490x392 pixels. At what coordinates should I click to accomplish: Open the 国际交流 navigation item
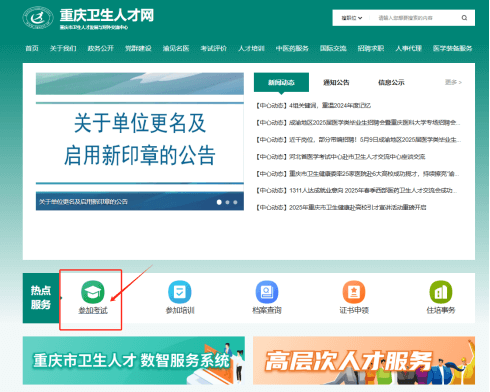(333, 48)
